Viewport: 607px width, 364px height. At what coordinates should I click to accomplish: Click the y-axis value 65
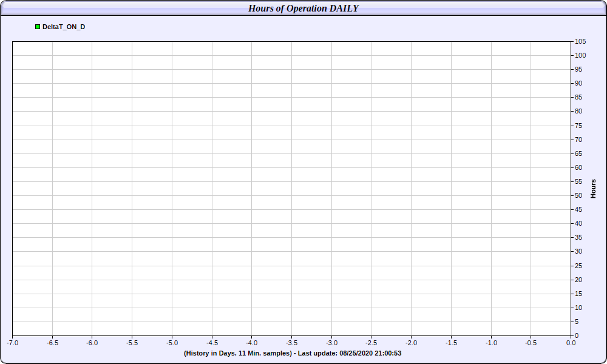pyautogui.click(x=578, y=153)
